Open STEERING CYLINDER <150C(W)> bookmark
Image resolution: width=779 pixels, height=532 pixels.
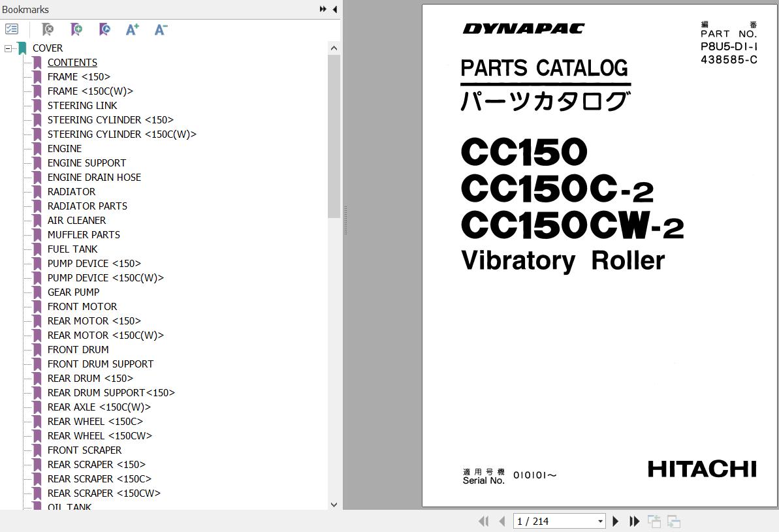click(121, 134)
